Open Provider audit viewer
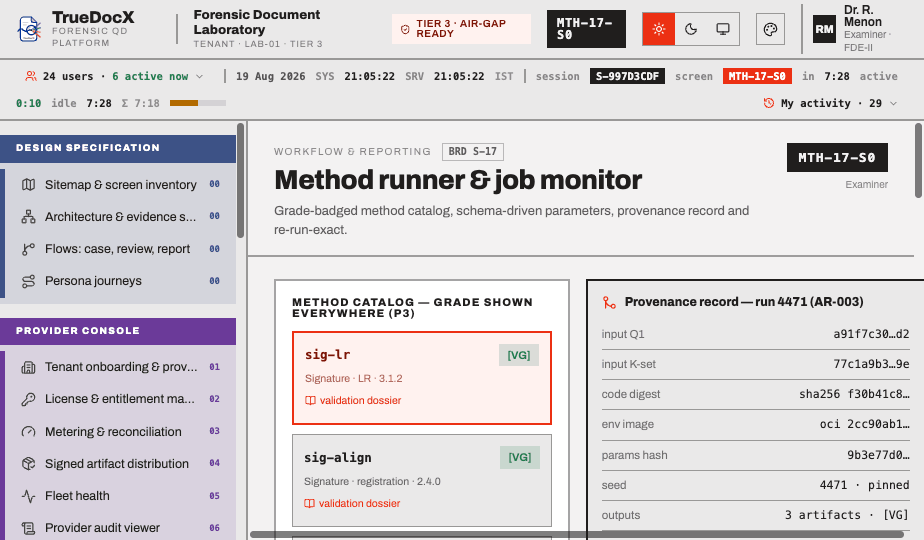Screen dimensions: 924x540 tap(120, 527)
